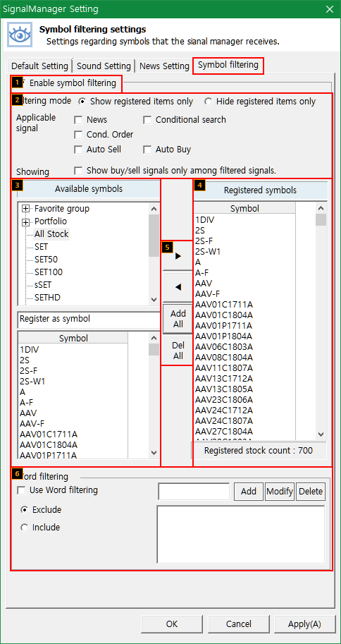Click the right arrow to register symbol
The height and width of the screenshot is (644, 341).
(178, 256)
